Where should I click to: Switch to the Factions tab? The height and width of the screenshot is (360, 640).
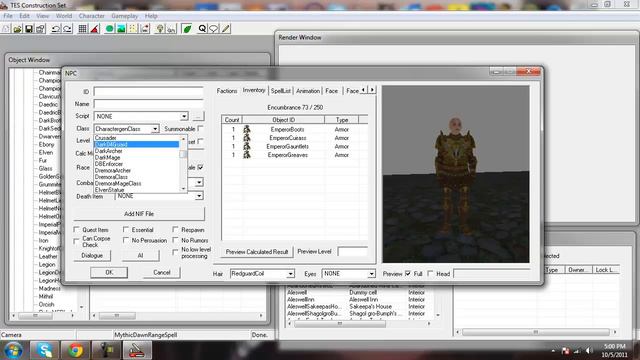coord(227,91)
